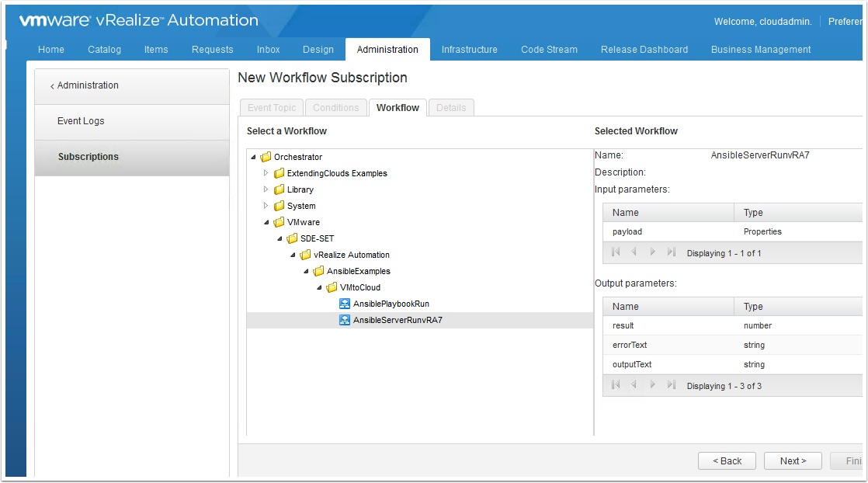Image resolution: width=868 pixels, height=483 pixels.
Task: Open the Release Dashboard tab
Action: pyautogui.click(x=644, y=49)
